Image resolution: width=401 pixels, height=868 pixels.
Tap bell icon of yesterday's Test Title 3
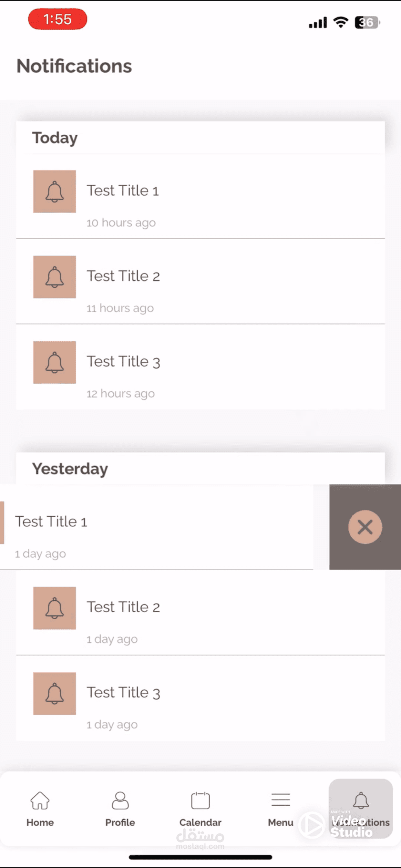click(x=55, y=693)
